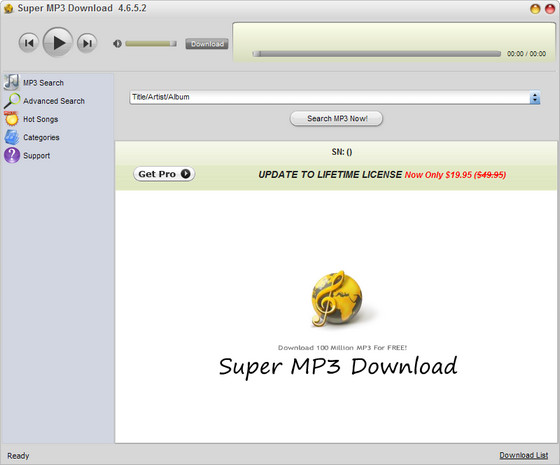Click the Hot Songs sun icon
Screen dimensions: 560x465
click(11, 119)
